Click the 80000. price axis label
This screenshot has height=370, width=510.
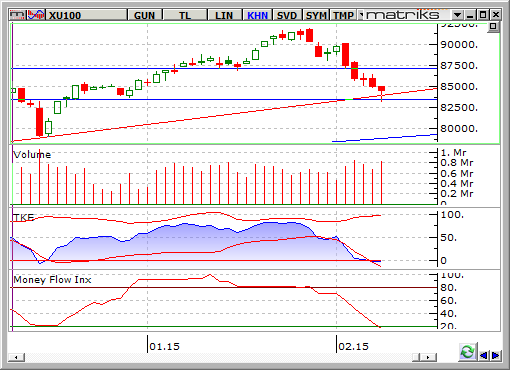(459, 129)
